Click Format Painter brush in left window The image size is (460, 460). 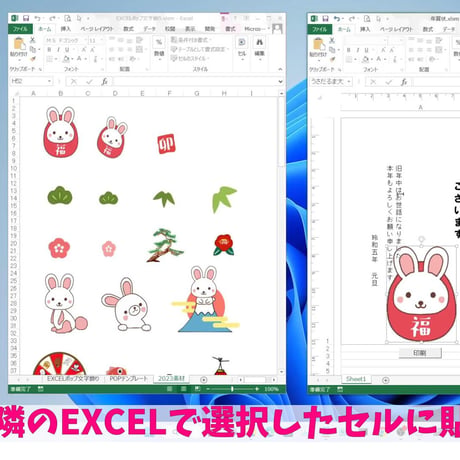click(33, 59)
